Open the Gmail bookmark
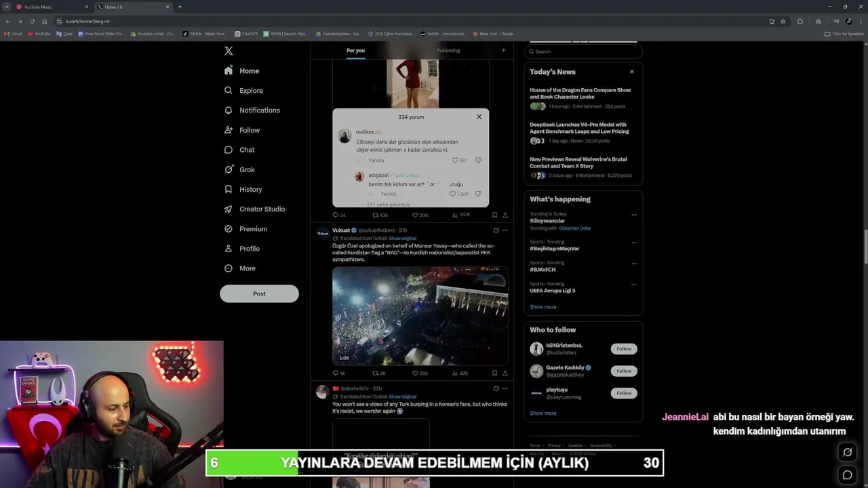Screen dimensions: 868x488 point(14,34)
